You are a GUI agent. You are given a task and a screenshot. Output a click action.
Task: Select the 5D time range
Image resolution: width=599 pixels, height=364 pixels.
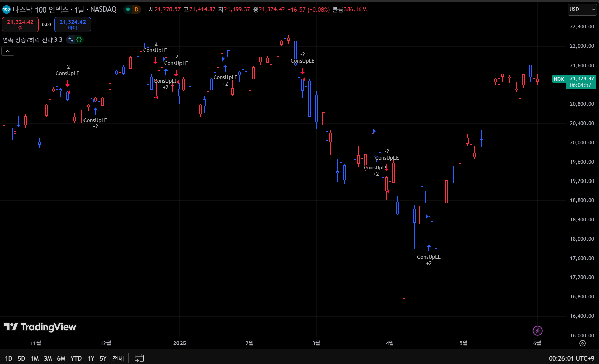21,358
